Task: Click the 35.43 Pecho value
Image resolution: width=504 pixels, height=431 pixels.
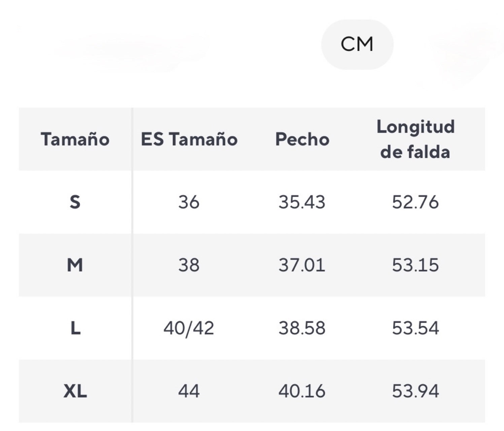Action: pos(302,202)
